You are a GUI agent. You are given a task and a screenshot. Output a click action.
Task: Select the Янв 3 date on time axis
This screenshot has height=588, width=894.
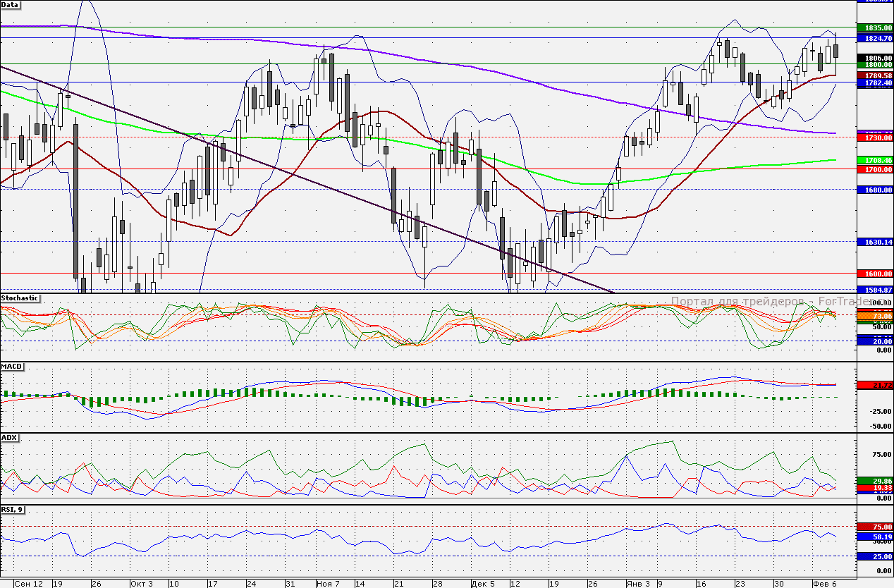pyautogui.click(x=637, y=584)
